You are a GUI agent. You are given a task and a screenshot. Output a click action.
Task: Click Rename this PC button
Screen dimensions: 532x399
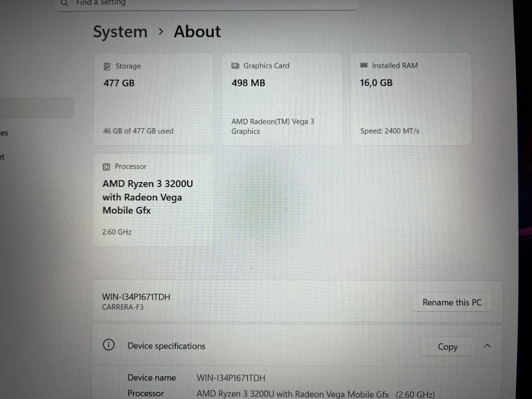pyautogui.click(x=452, y=302)
